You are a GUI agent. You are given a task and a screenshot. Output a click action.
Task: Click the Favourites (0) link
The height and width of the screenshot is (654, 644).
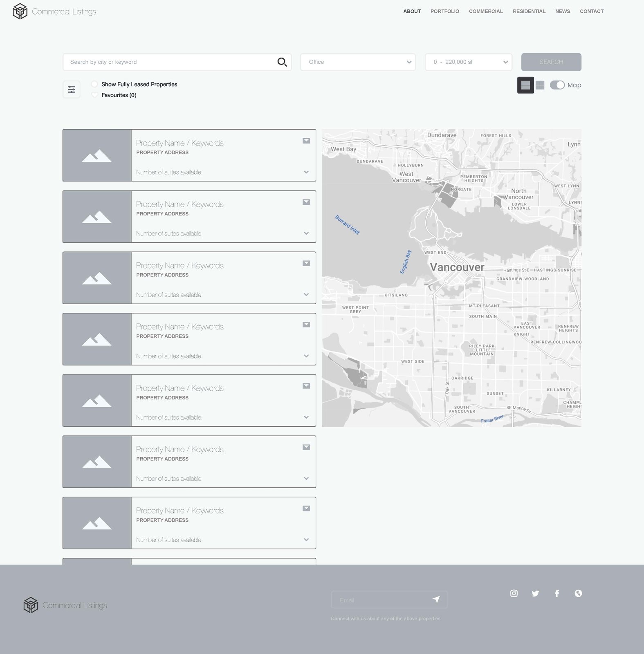pos(119,95)
